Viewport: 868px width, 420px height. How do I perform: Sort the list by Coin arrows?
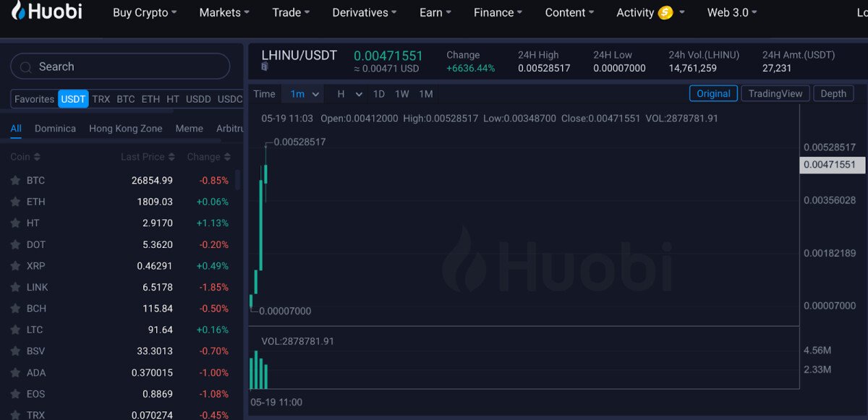(37, 157)
